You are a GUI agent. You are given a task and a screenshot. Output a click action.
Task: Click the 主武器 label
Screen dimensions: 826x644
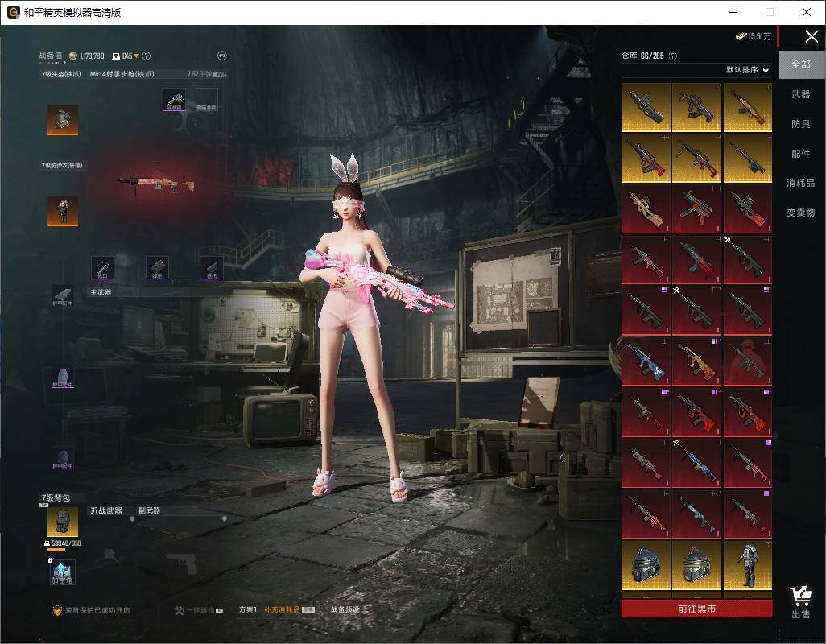[x=101, y=292]
